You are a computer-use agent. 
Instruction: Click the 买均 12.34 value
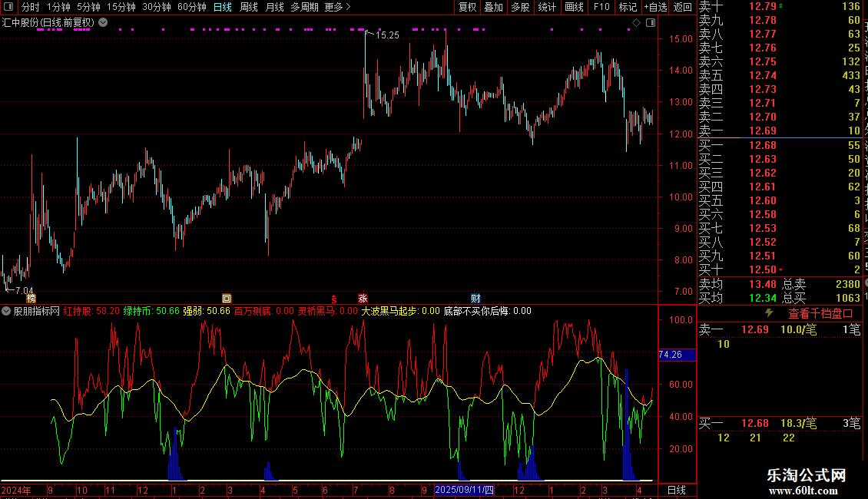pos(762,298)
